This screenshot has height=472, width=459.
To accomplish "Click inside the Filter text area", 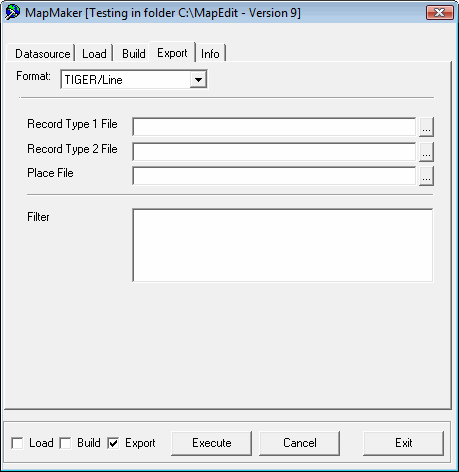I will pos(283,245).
